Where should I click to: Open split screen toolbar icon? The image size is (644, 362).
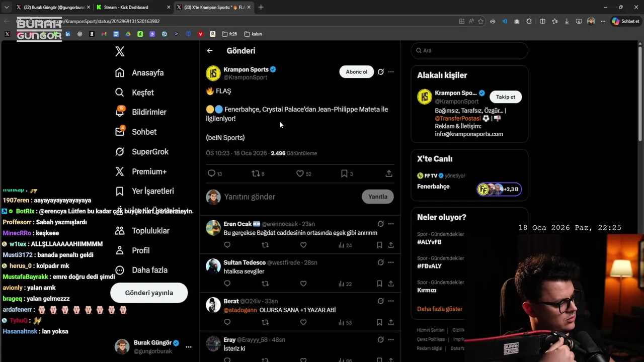(x=542, y=21)
